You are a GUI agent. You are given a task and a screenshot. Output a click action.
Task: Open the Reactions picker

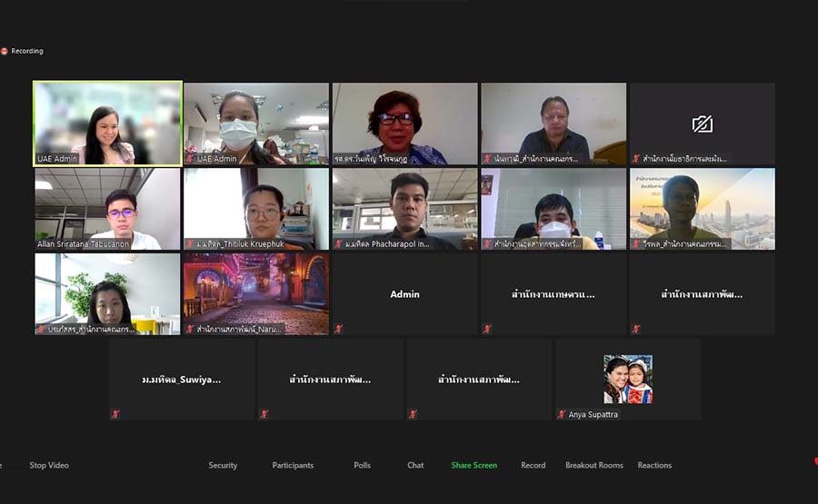[x=654, y=465]
